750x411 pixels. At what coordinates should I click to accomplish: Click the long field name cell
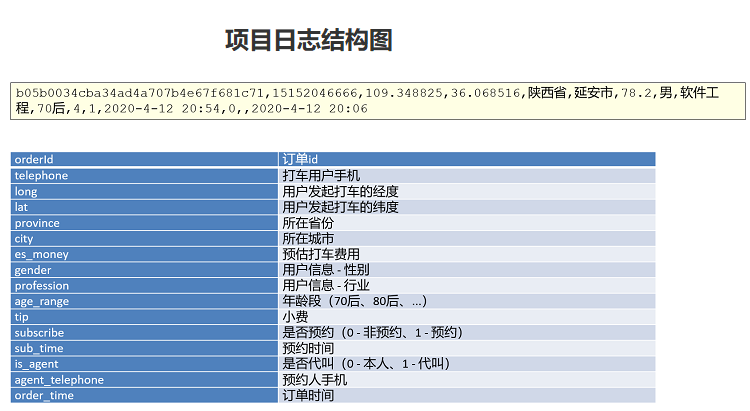(144, 191)
